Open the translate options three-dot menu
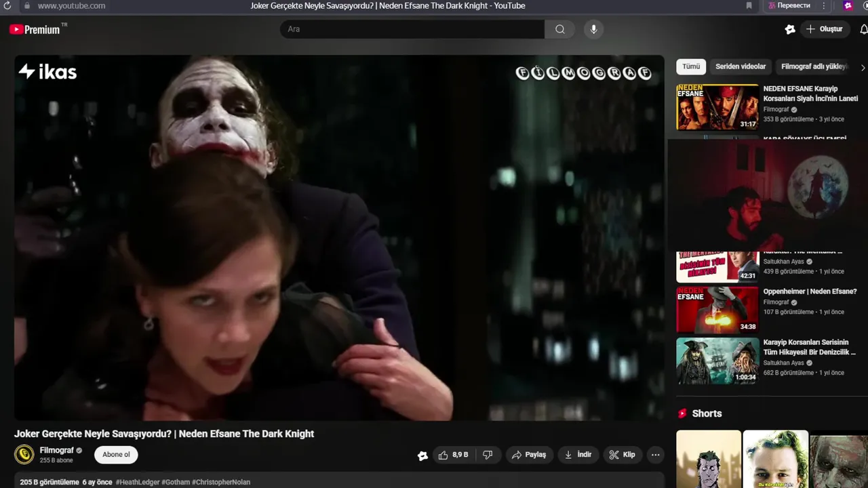Screen dimensions: 868x488 click(x=824, y=5)
